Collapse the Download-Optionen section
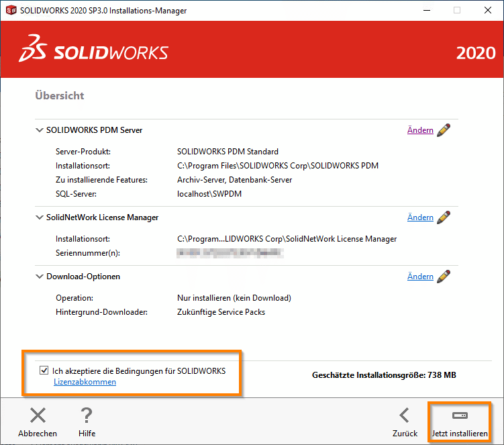The image size is (504, 445). [x=39, y=277]
